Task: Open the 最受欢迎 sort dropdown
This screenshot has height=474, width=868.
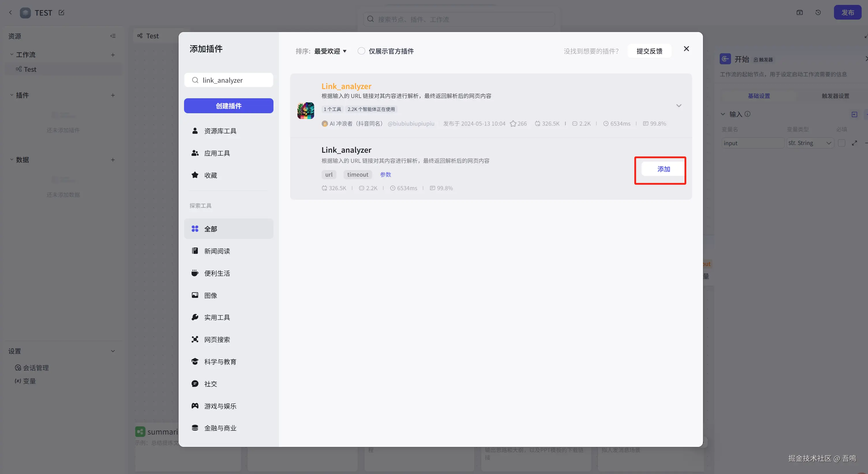Action: click(330, 51)
